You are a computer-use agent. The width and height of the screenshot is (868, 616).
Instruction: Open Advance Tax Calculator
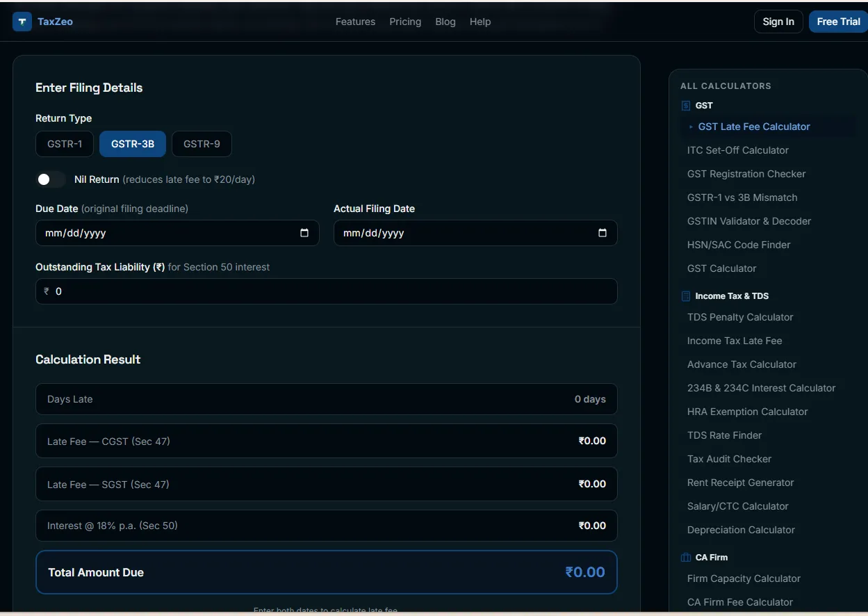click(x=742, y=364)
